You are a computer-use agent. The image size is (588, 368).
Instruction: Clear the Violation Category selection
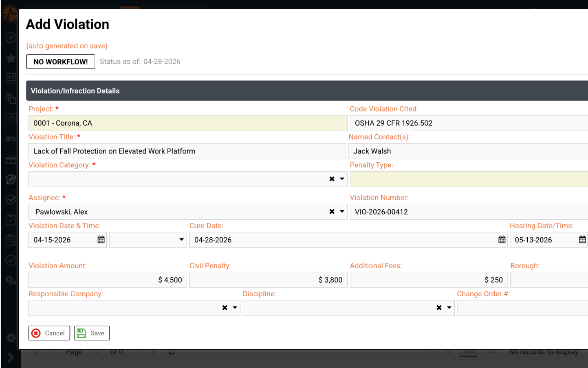(332, 179)
